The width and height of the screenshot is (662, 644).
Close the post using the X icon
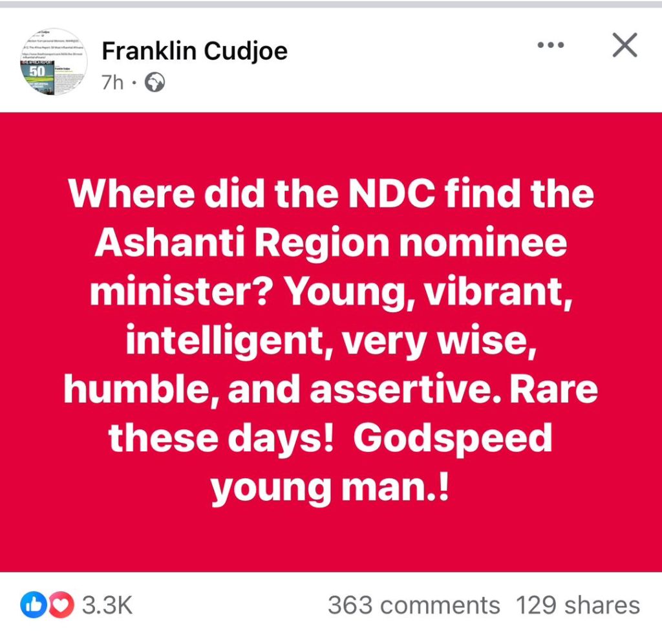point(625,45)
